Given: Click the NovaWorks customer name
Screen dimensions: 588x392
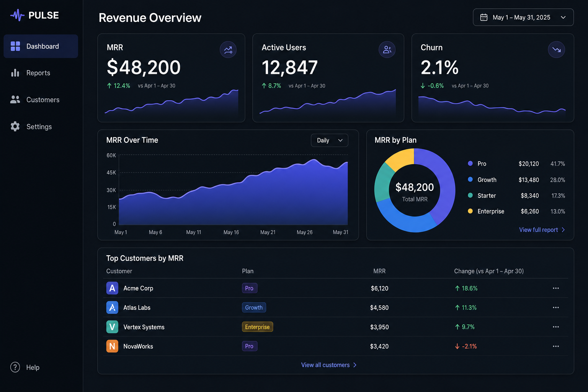Looking at the screenshot, I should tap(138, 346).
